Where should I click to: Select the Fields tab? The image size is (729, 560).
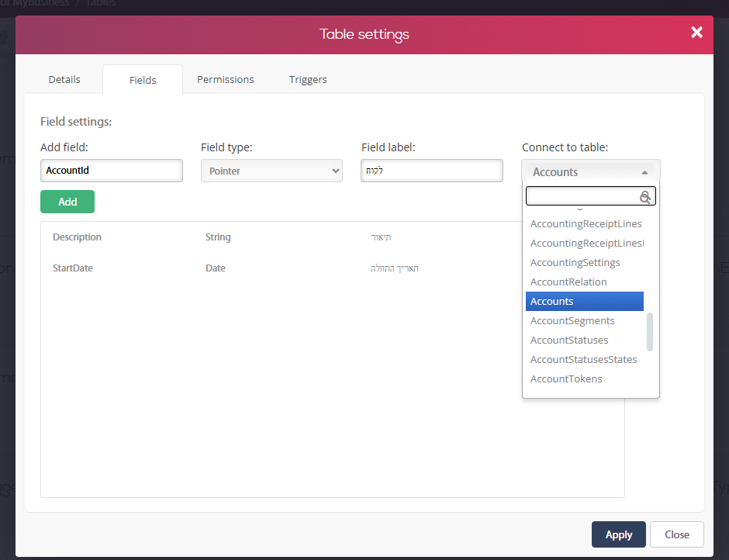click(x=143, y=80)
